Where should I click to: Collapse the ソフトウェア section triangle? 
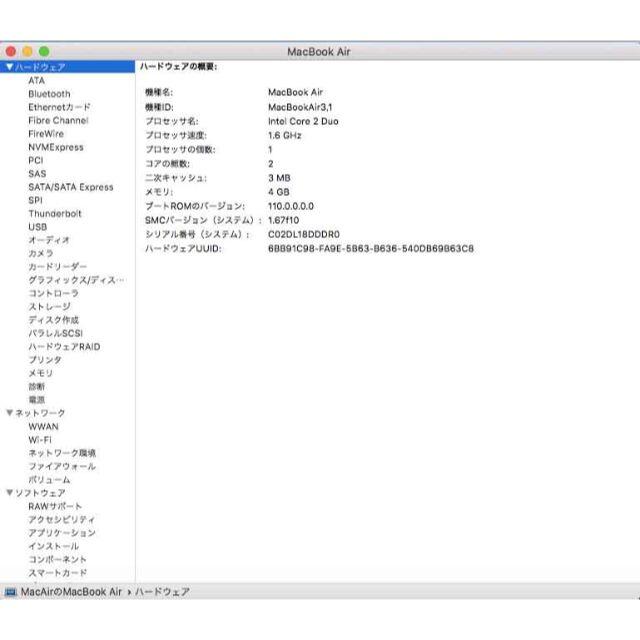point(10,492)
